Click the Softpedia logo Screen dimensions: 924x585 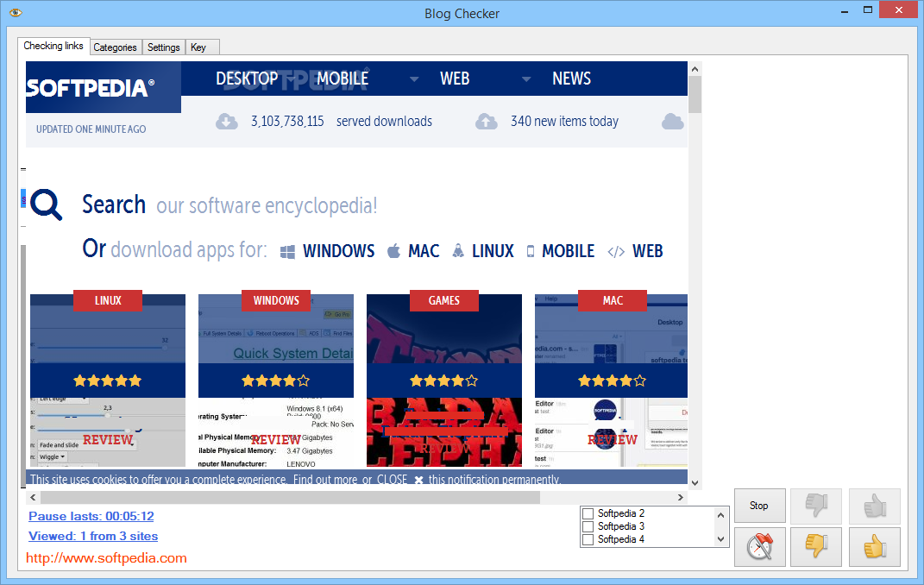click(x=90, y=88)
